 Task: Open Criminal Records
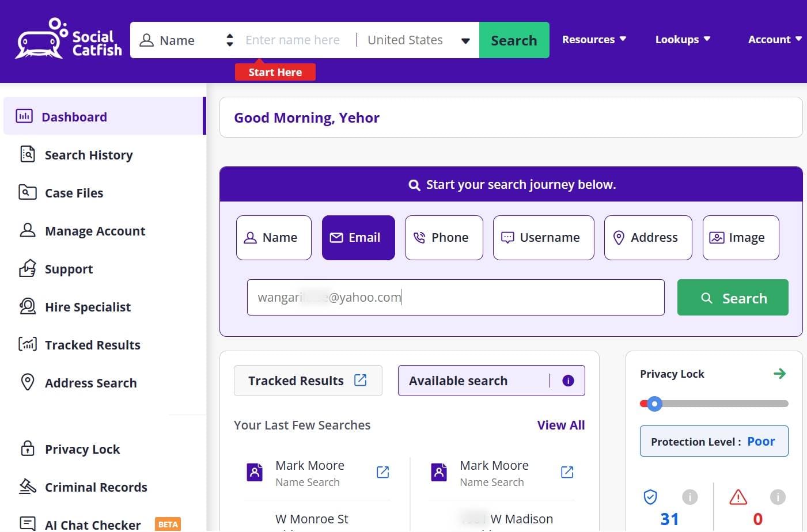click(96, 487)
